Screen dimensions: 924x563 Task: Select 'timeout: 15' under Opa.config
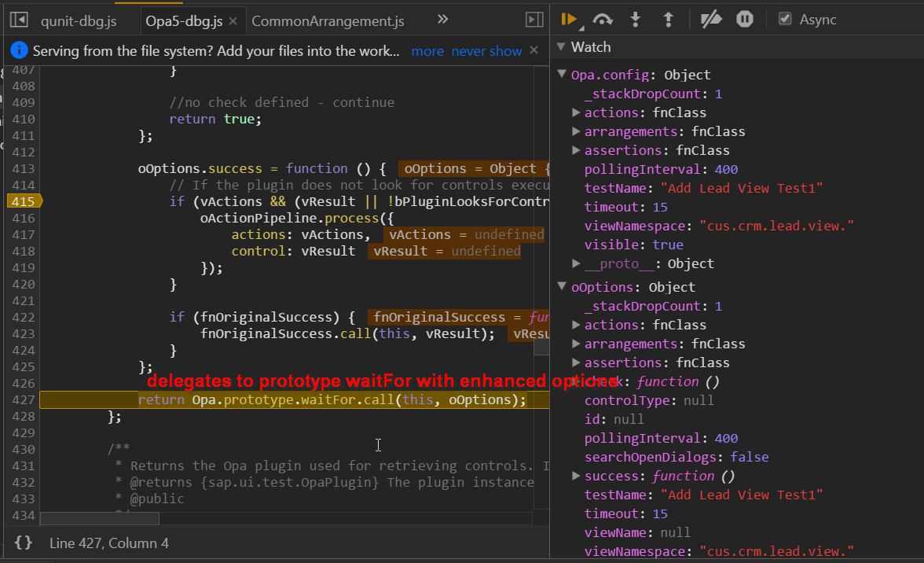point(625,207)
